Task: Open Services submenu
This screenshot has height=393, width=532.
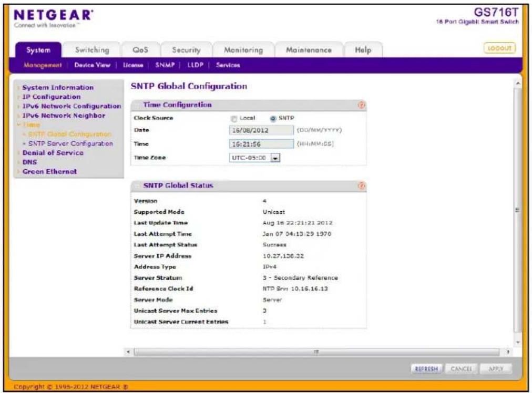Action: (x=228, y=65)
